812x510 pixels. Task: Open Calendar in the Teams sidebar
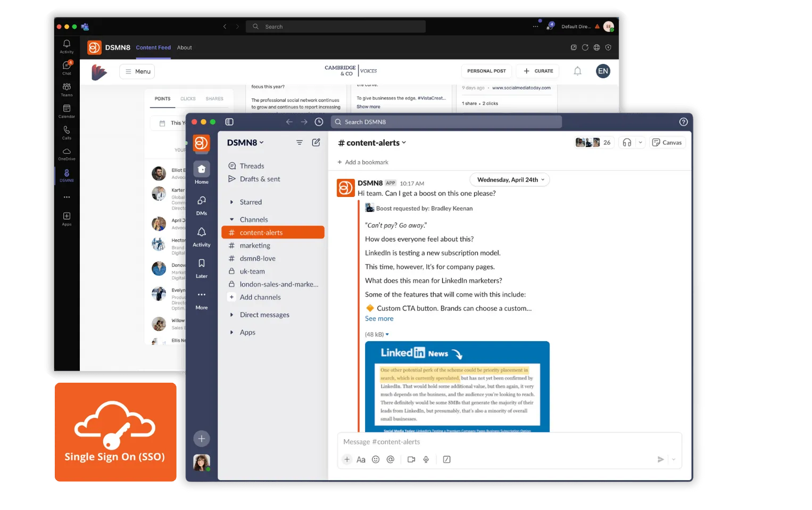point(67,111)
